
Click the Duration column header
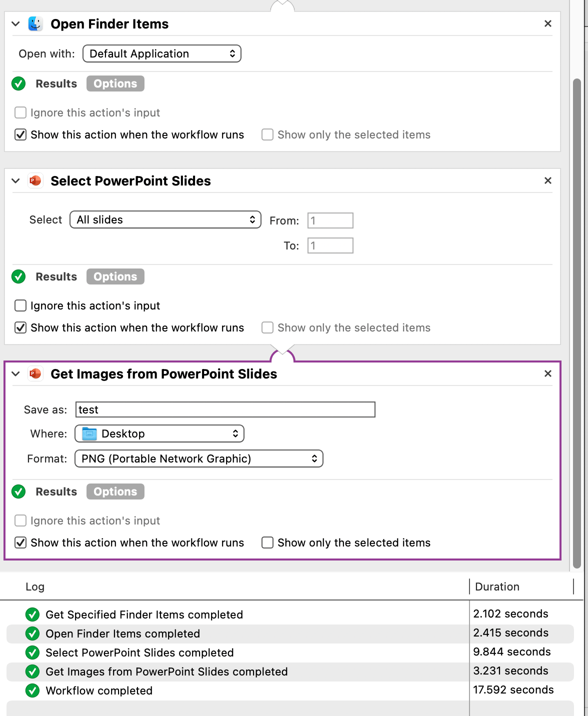(x=497, y=586)
